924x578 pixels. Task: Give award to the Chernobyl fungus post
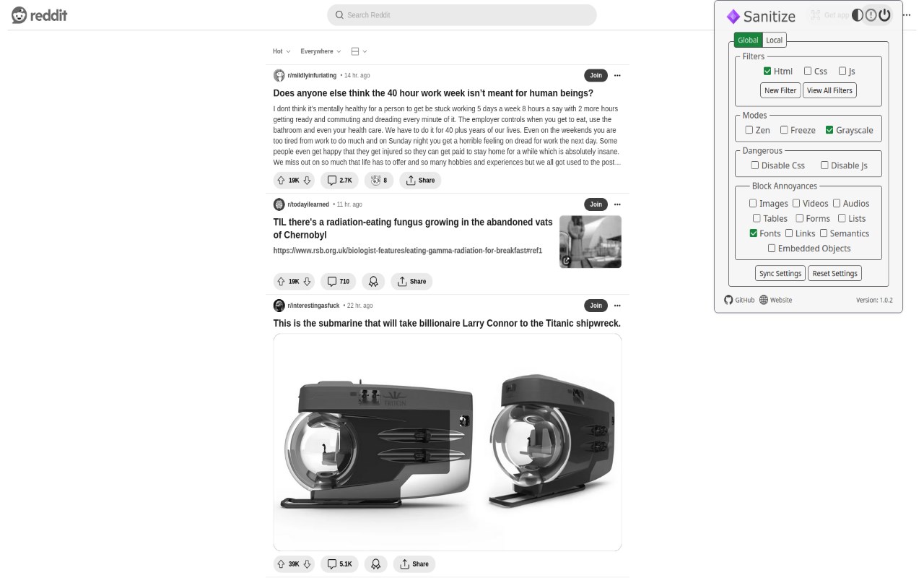373,282
